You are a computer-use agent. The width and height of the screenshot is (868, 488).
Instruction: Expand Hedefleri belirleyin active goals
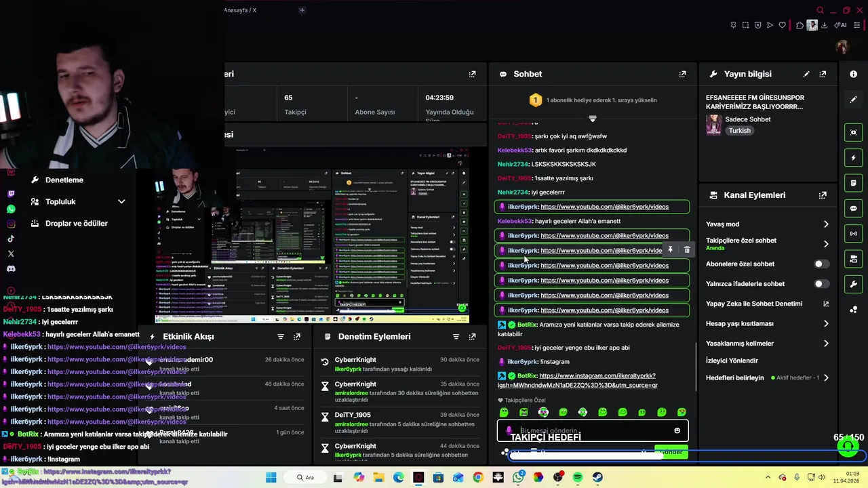pos(826,378)
